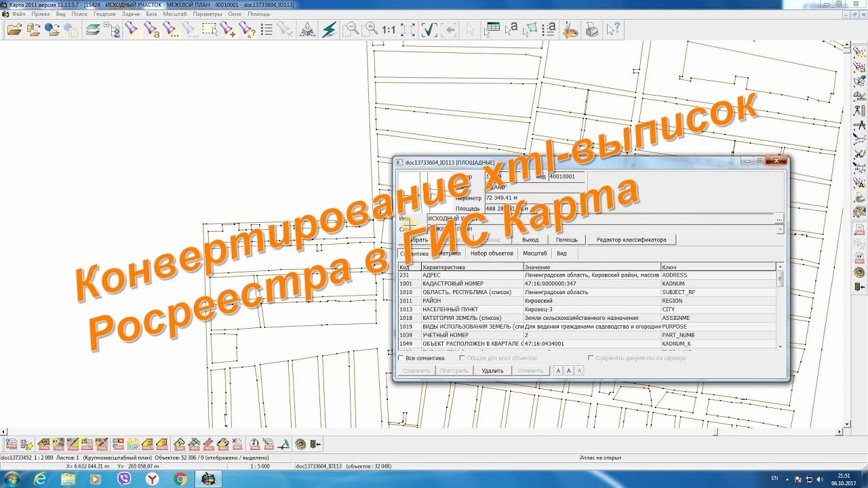The width and height of the screenshot is (868, 488).
Task: Open 'Редактор классификатора' button
Action: (x=631, y=240)
